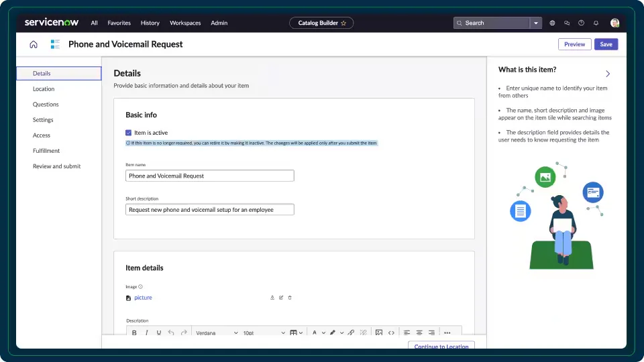Click the Save button
The height and width of the screenshot is (362, 644).
click(x=606, y=44)
